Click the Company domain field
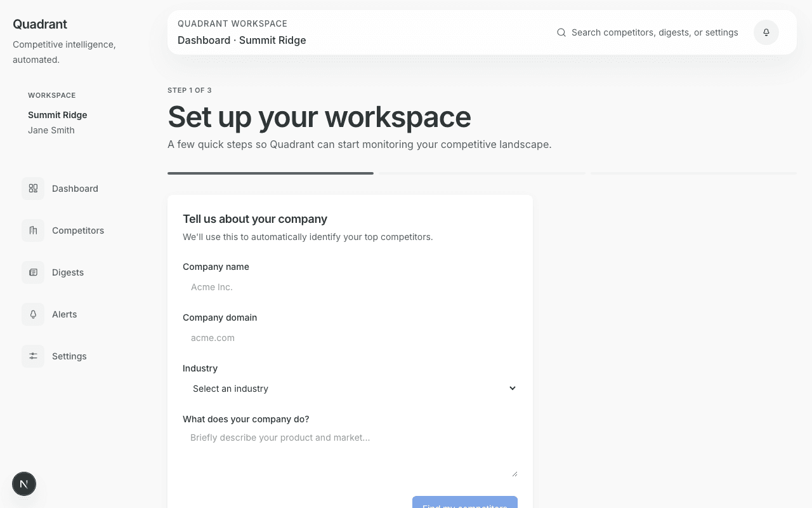 [x=350, y=338]
